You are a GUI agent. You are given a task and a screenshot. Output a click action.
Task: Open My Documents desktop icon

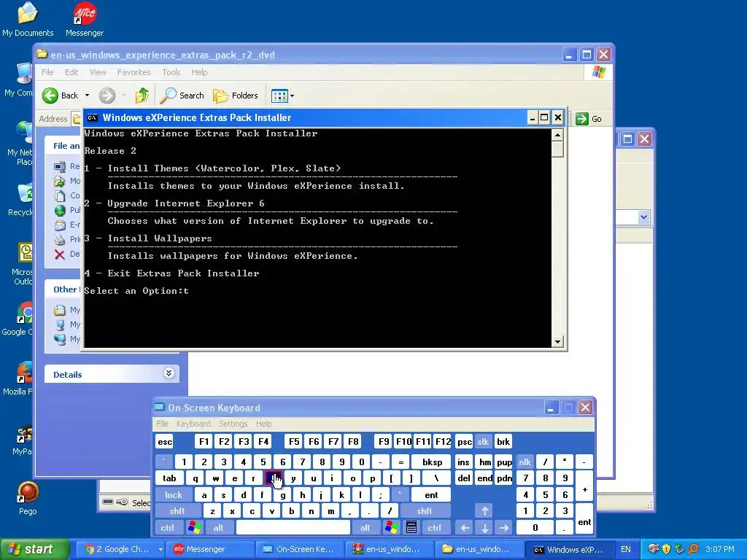click(x=28, y=19)
